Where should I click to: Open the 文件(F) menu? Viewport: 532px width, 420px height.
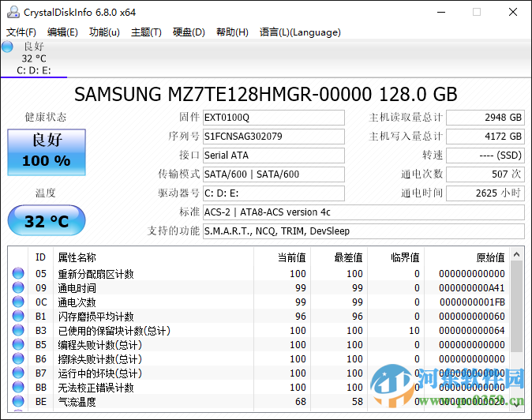(x=21, y=32)
